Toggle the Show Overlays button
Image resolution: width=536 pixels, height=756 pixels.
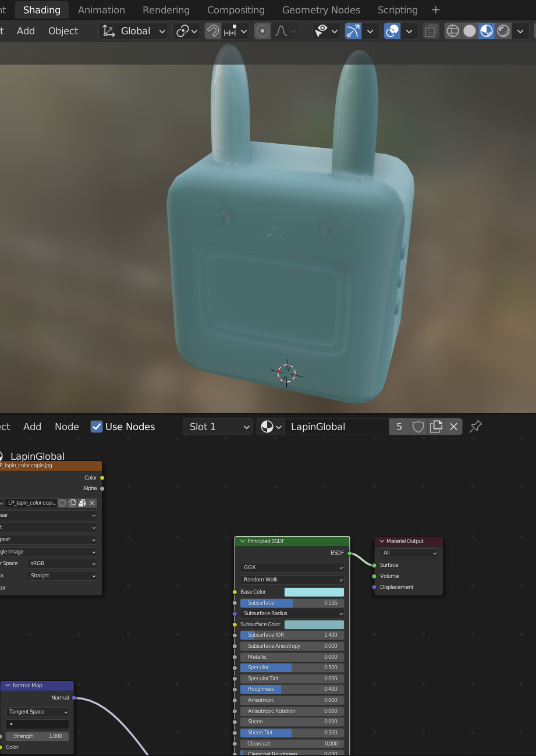tap(393, 31)
